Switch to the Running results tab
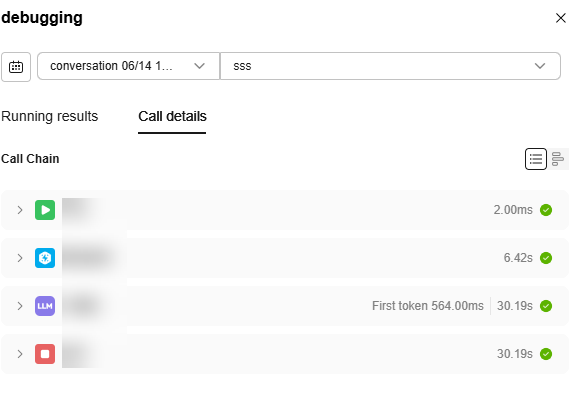The height and width of the screenshot is (402, 571). [50, 117]
